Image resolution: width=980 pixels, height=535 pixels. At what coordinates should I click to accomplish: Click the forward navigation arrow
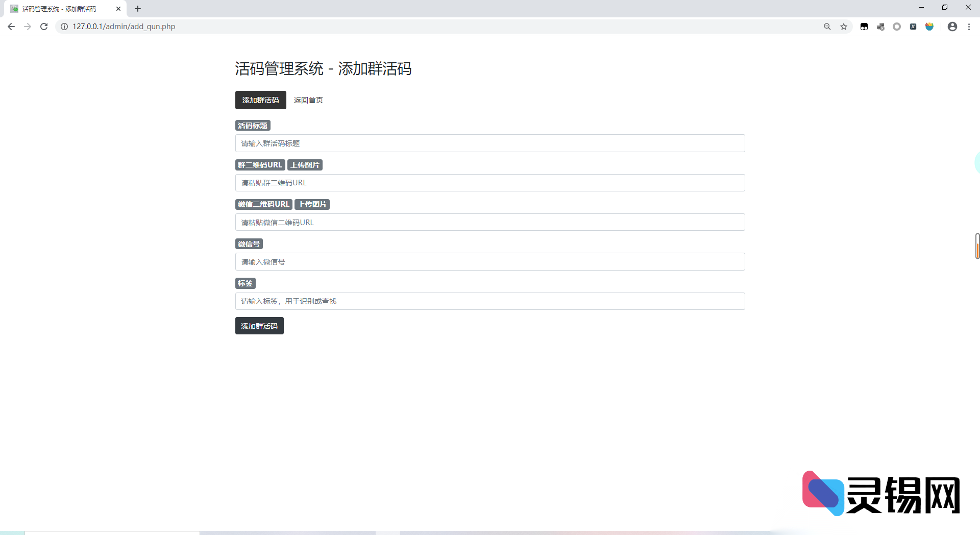click(27, 26)
